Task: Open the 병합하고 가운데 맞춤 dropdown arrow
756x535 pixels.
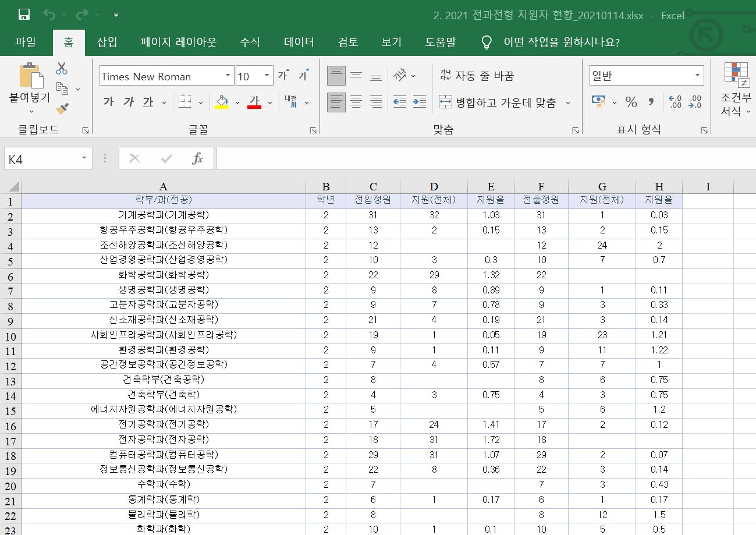Action: [568, 102]
